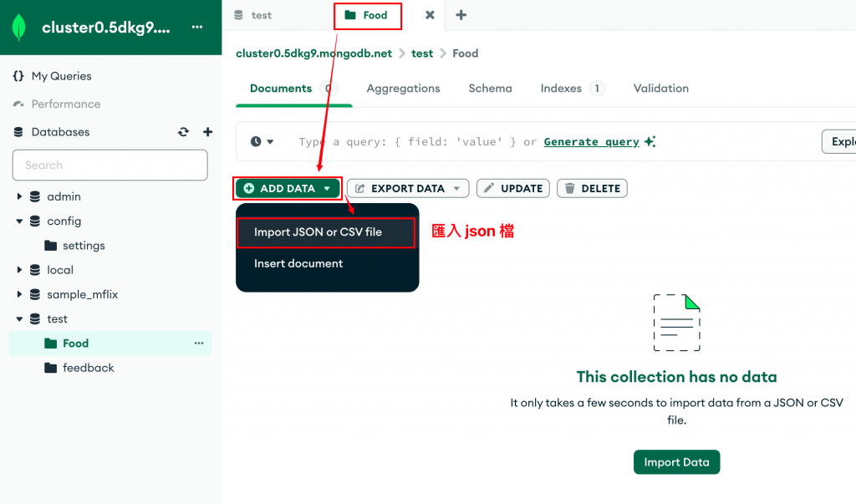The height and width of the screenshot is (504, 856).
Task: Click the DELETE button
Action: [593, 188]
